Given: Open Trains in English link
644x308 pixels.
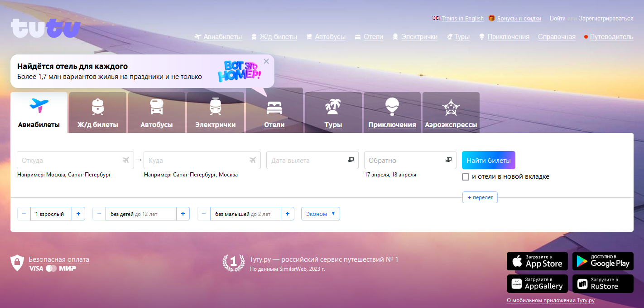Looking at the screenshot, I should click(462, 19).
